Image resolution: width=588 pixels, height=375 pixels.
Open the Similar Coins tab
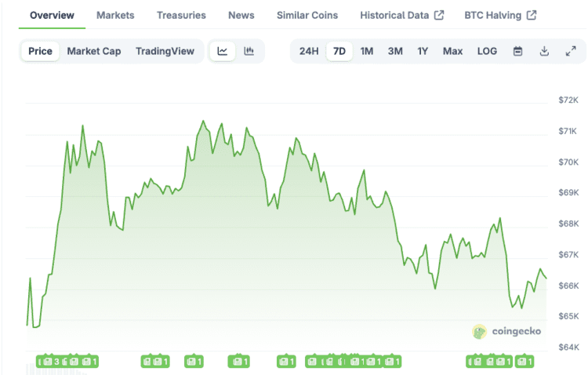click(307, 15)
